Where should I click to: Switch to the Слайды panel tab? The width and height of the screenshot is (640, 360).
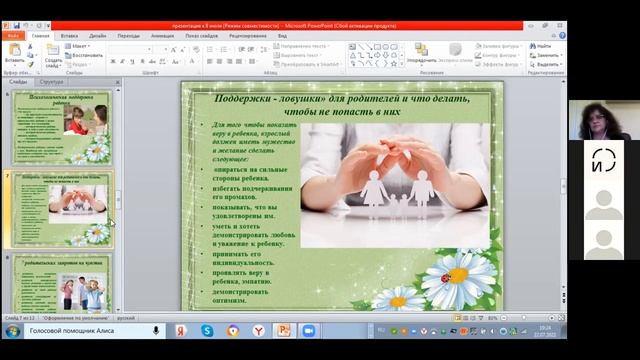pyautogui.click(x=18, y=82)
